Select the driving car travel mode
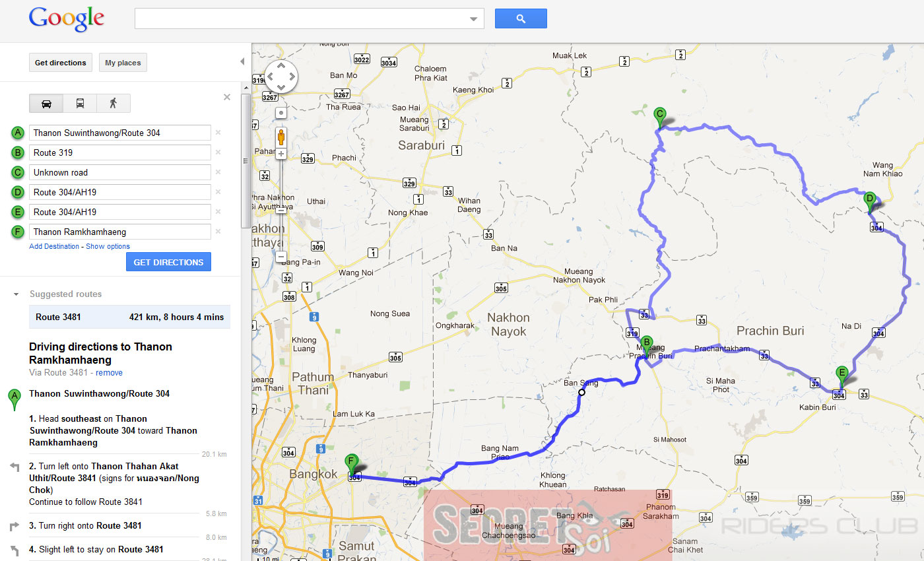This screenshot has width=924, height=561. pyautogui.click(x=46, y=104)
